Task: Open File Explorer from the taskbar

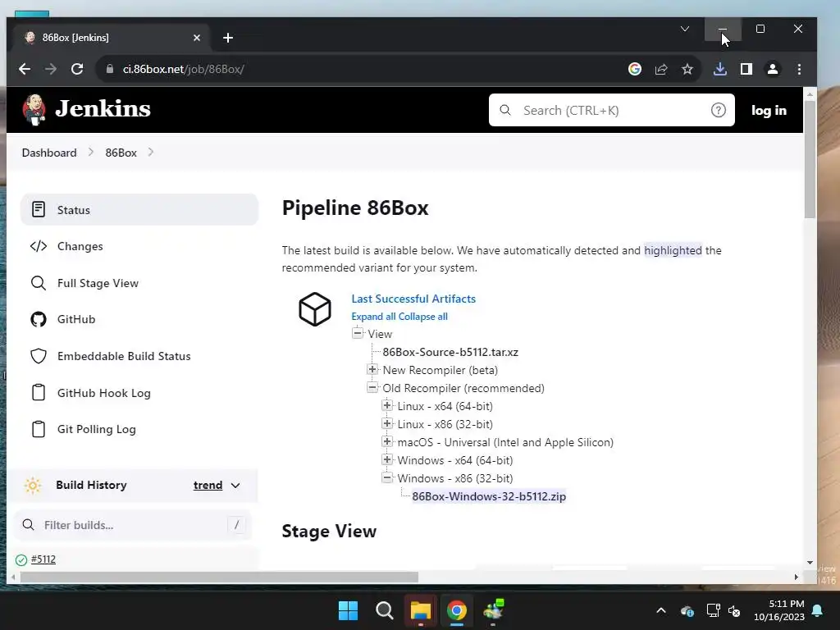Action: tap(421, 610)
